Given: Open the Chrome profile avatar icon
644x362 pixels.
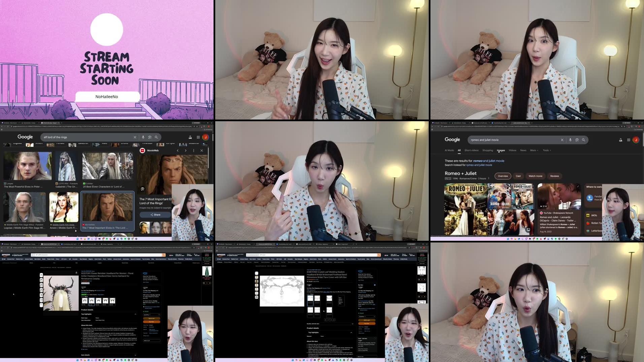Looking at the screenshot, I should coord(637,140).
